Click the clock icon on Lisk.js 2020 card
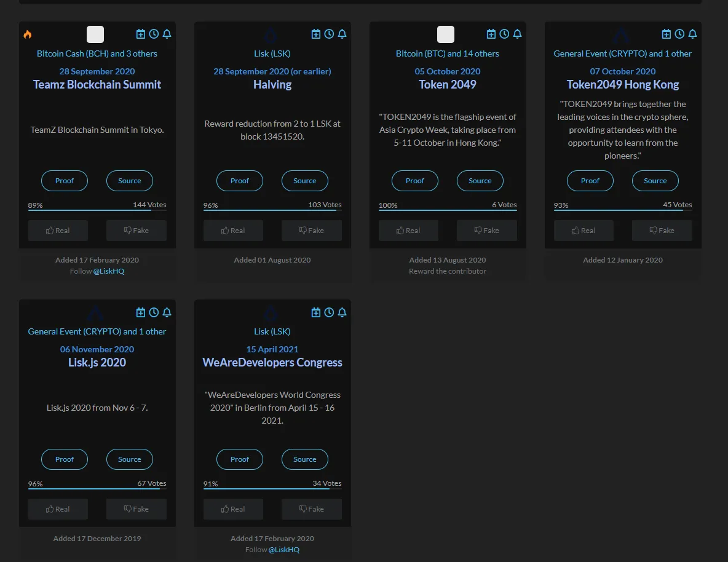 154,312
